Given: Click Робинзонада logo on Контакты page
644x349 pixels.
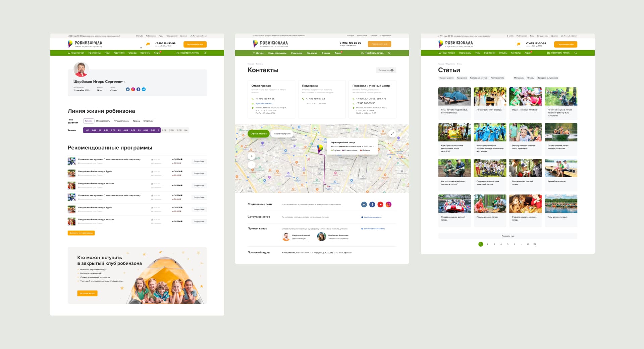Looking at the screenshot, I should click(x=270, y=44).
